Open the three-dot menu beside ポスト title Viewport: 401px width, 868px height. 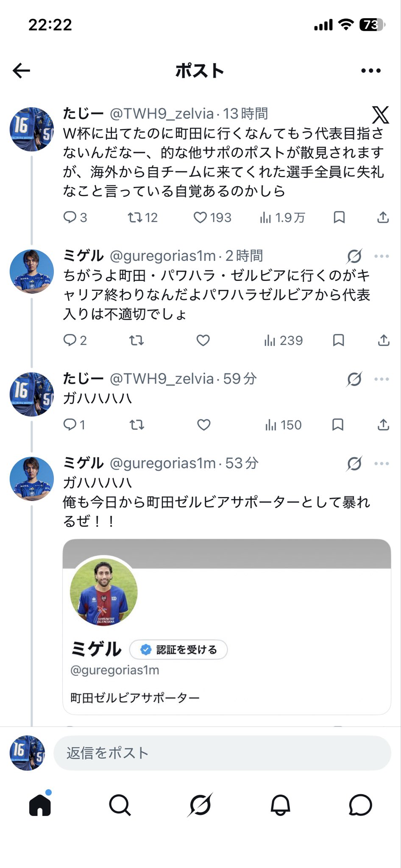pyautogui.click(x=371, y=71)
